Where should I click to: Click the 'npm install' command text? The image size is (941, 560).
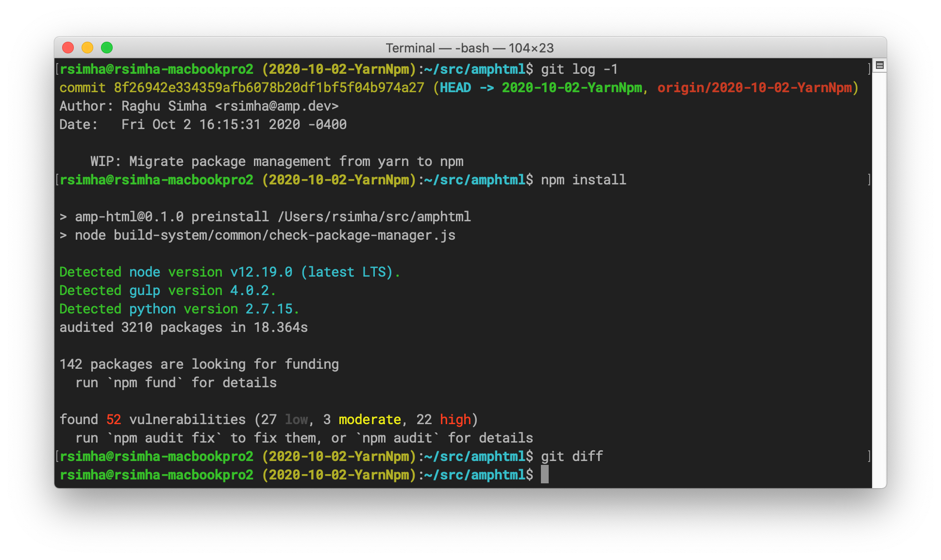(583, 180)
